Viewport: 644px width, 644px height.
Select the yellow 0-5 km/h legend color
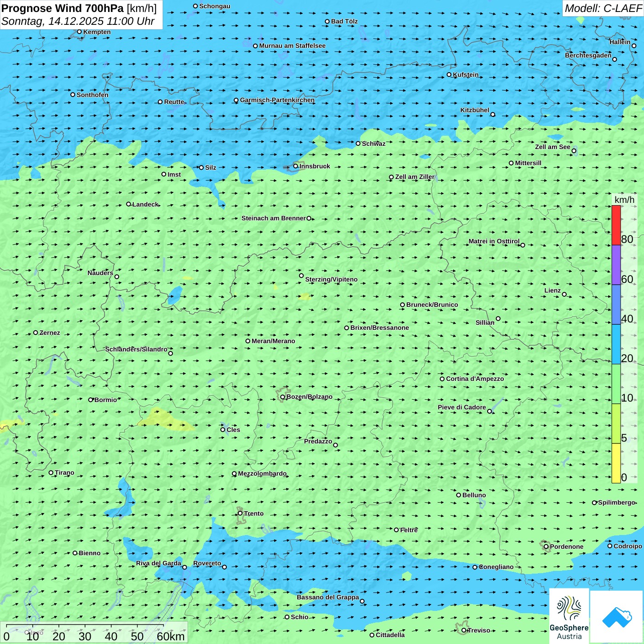(x=616, y=463)
